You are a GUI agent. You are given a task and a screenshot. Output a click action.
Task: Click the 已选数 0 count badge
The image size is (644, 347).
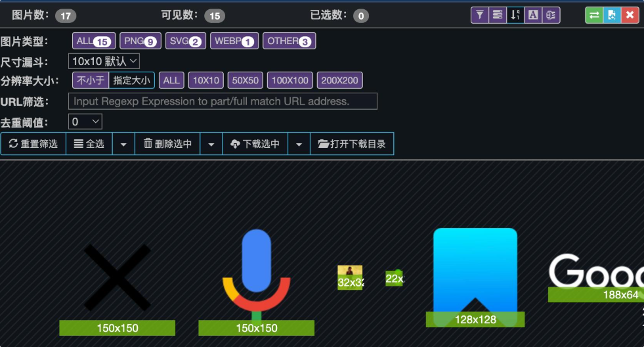click(361, 16)
